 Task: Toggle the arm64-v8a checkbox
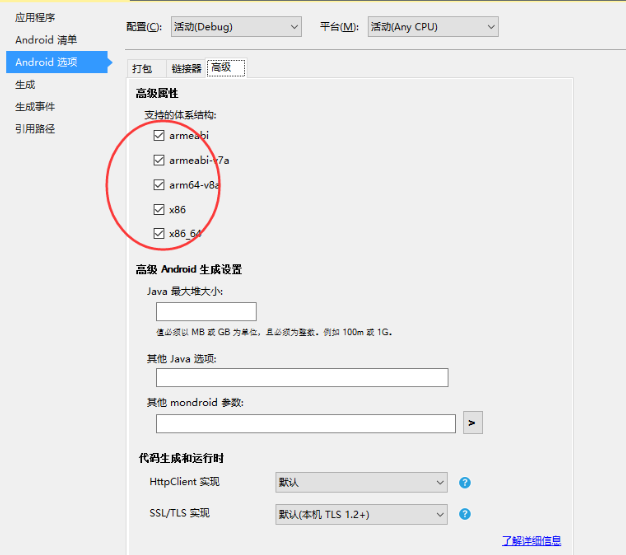(159, 185)
